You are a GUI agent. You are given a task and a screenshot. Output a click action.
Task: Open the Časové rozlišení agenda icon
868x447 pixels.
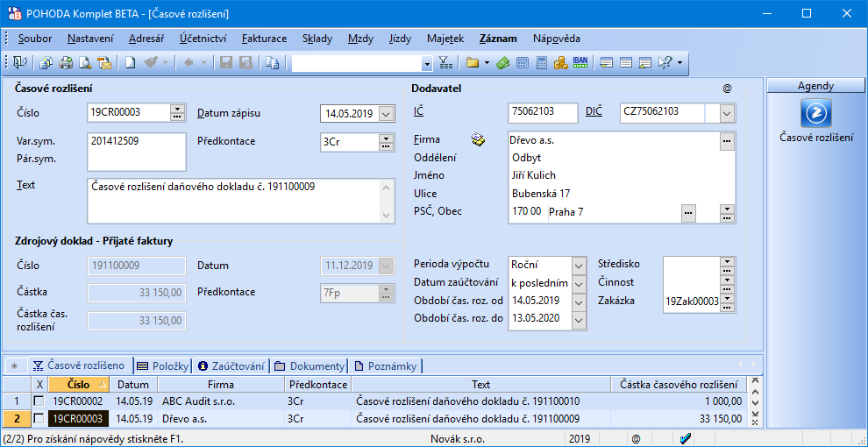point(816,112)
